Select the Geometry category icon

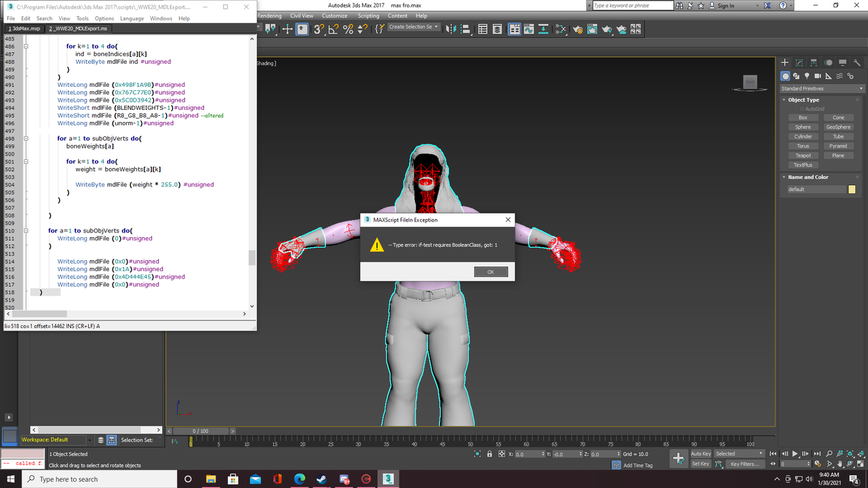785,76
